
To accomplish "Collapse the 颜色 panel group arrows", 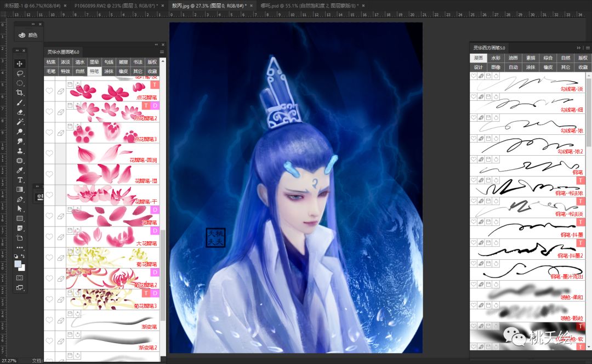I will [x=33, y=24].
